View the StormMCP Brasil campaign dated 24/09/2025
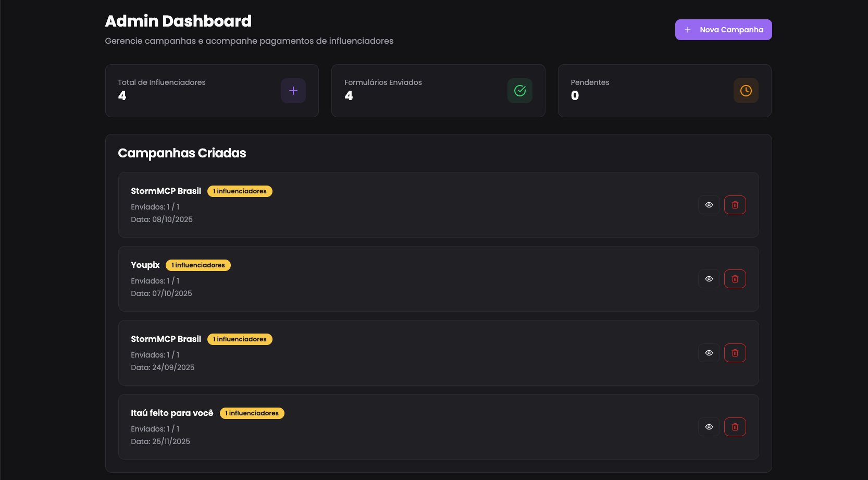Image resolution: width=868 pixels, height=480 pixels. click(x=709, y=353)
